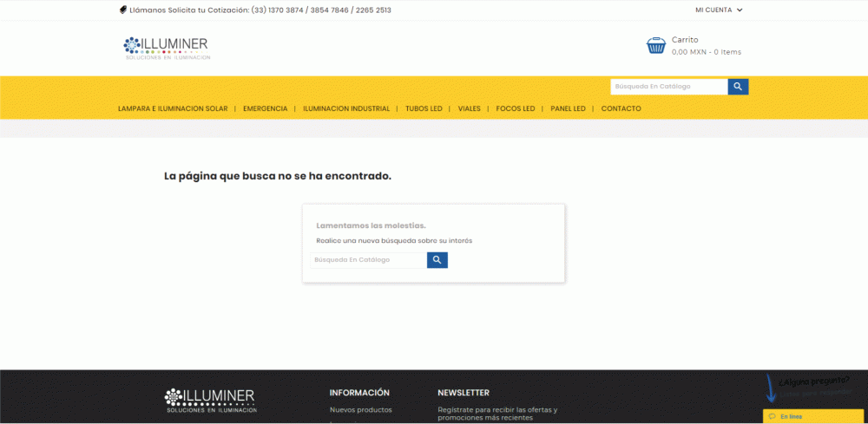Go to TUBOS LED category
This screenshot has height=424, width=868.
click(424, 109)
